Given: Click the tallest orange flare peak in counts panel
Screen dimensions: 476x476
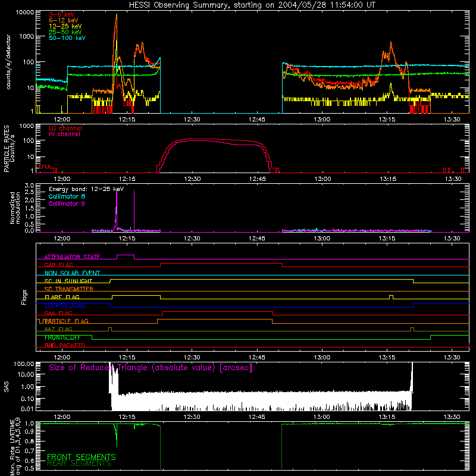Looking at the screenshot, I should click(116, 14).
